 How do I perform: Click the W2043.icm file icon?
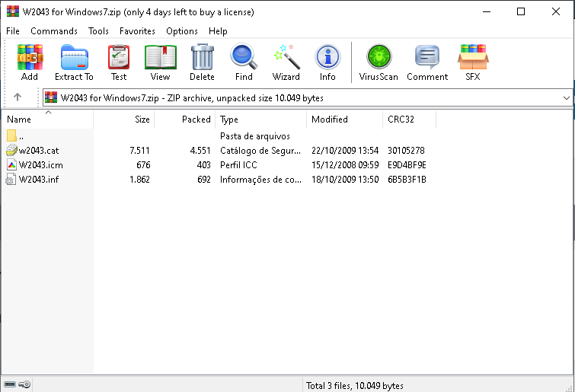[11, 165]
